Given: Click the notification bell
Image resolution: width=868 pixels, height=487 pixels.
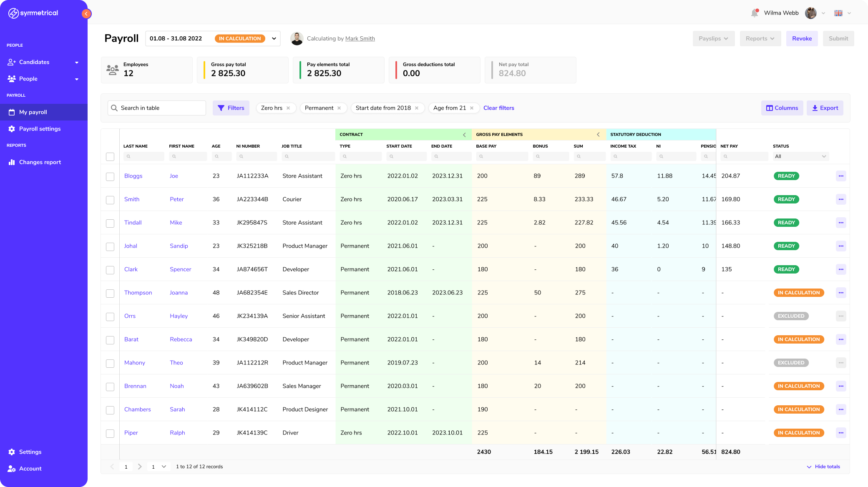Looking at the screenshot, I should tap(754, 13).
